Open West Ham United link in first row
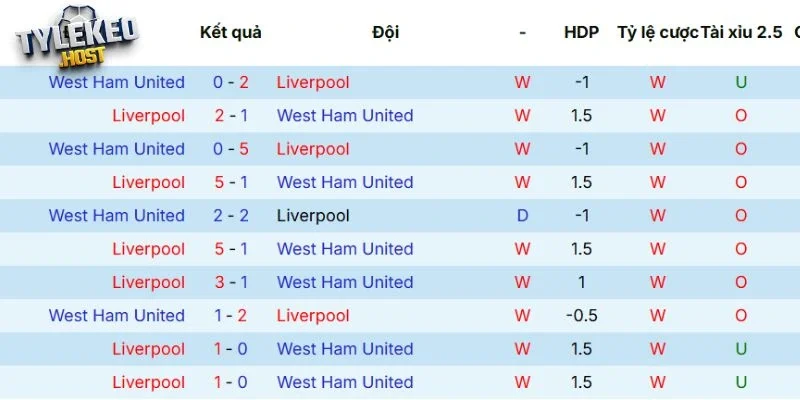800x400 pixels. [x=117, y=82]
